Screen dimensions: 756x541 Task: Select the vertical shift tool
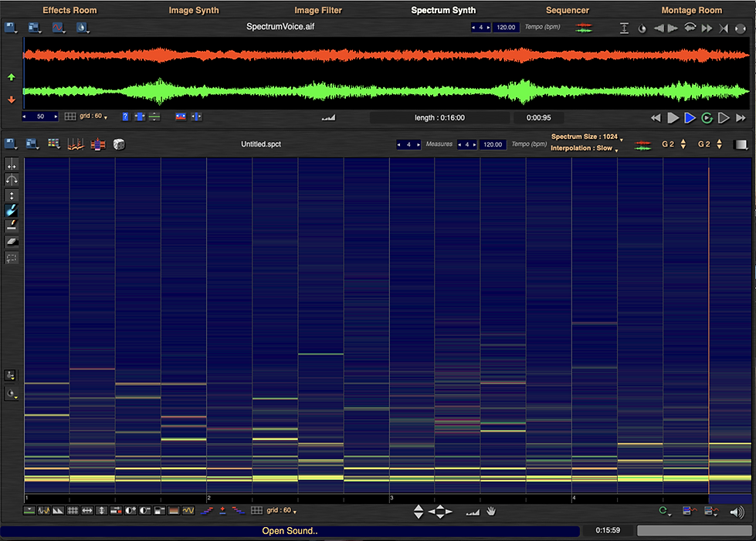12,195
